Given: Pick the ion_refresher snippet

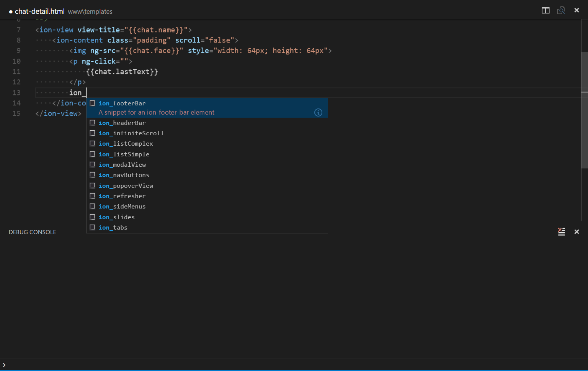Looking at the screenshot, I should click(x=122, y=196).
